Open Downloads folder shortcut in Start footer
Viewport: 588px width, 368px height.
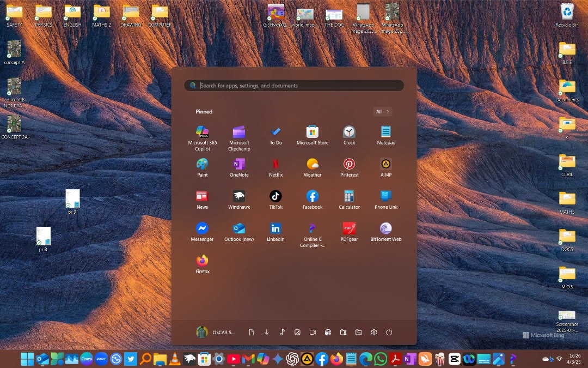tap(267, 333)
